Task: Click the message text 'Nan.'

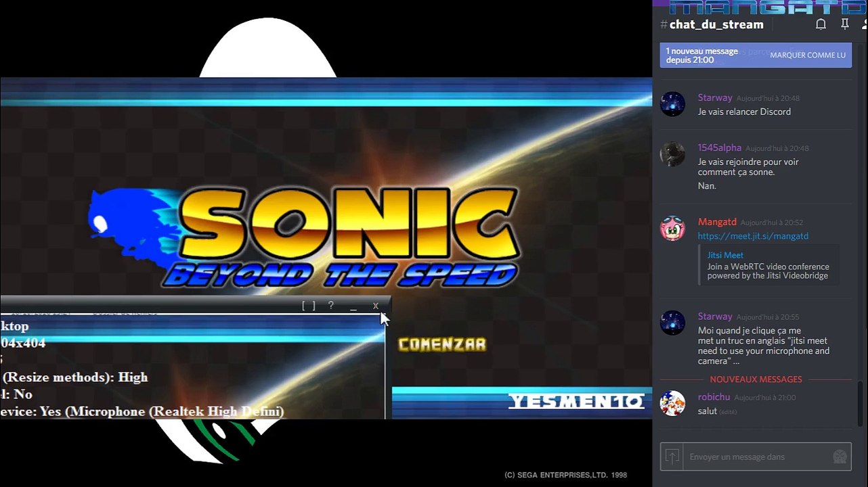Action: (707, 185)
